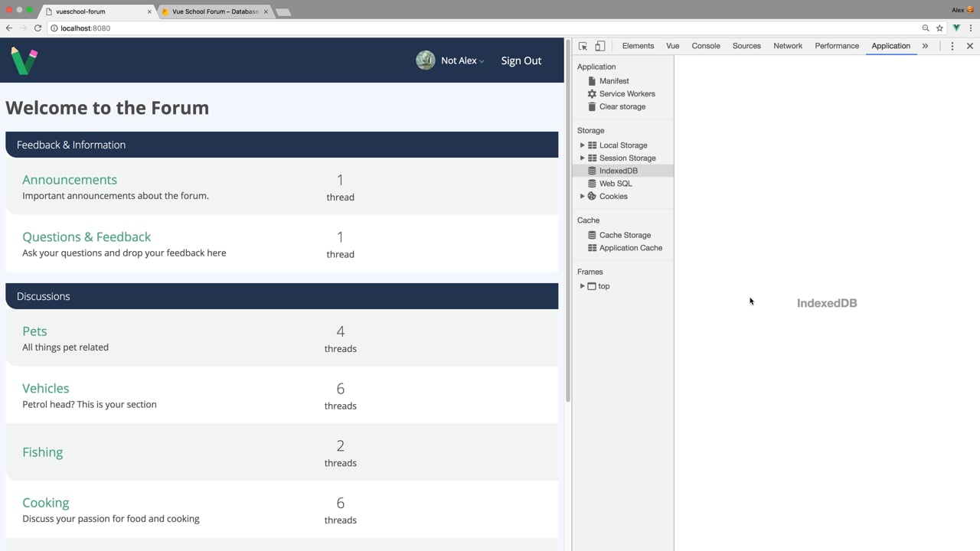This screenshot has width=980, height=551.
Task: Open the Sources tab
Action: tap(746, 46)
